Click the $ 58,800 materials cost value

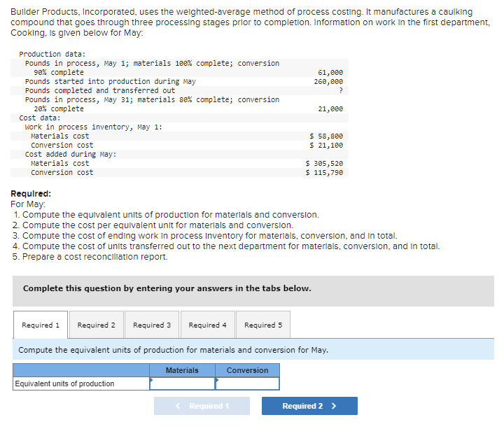(x=326, y=136)
